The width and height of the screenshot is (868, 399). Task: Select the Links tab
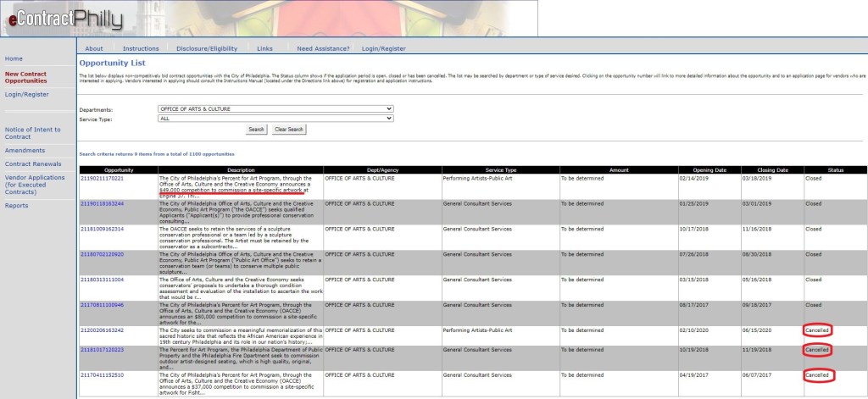coord(265,48)
